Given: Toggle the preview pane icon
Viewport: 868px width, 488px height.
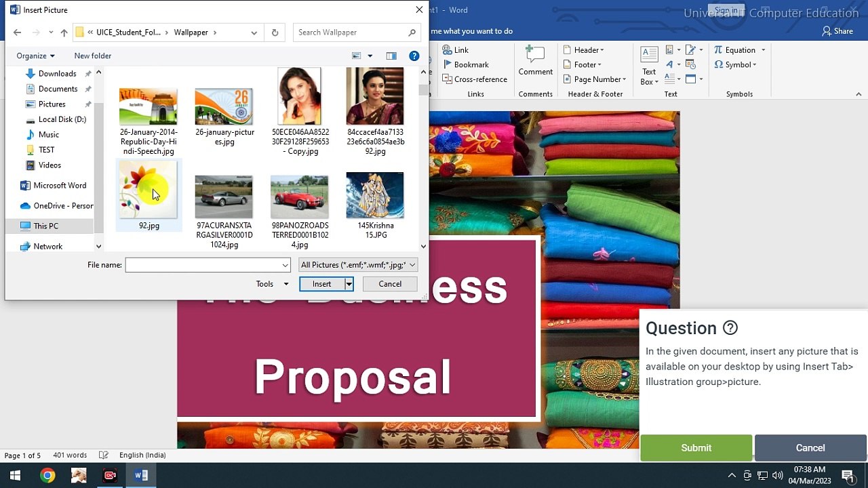Looking at the screenshot, I should point(391,56).
